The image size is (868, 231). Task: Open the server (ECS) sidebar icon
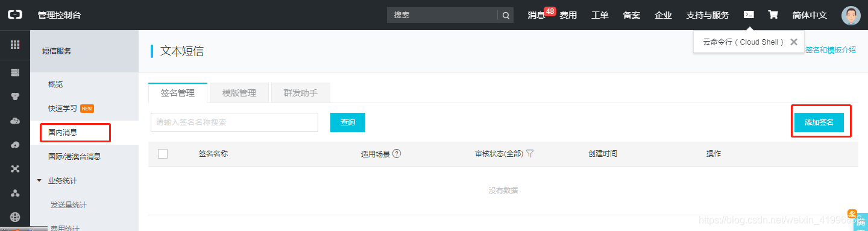click(x=15, y=72)
